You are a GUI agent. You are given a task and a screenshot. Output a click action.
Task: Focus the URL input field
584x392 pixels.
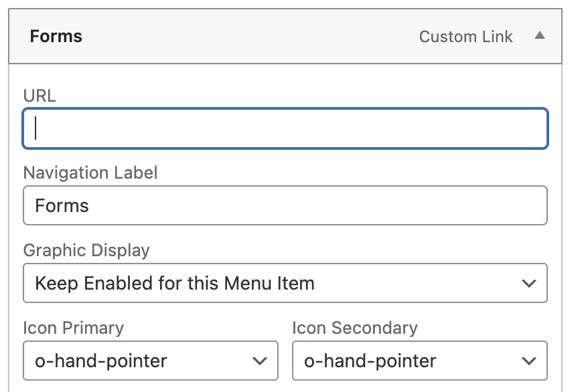tap(285, 128)
